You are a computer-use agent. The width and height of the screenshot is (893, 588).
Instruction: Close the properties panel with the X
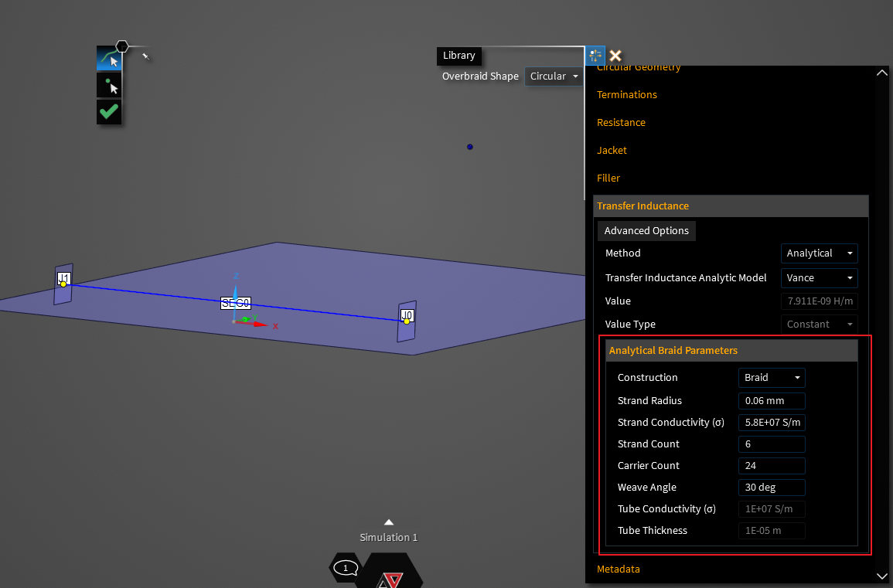click(615, 55)
